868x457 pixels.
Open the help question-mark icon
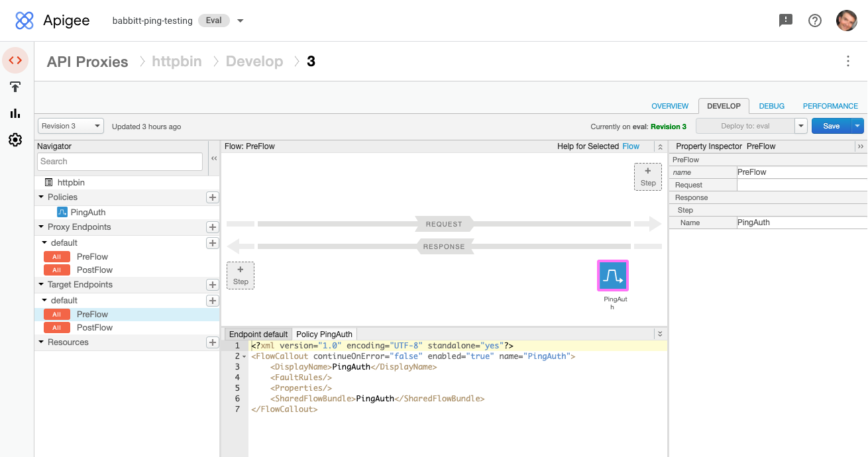815,21
